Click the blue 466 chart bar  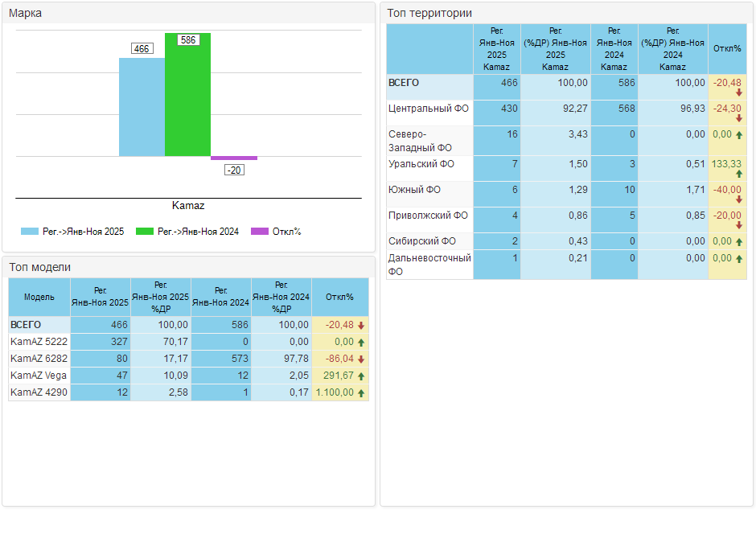point(142,109)
